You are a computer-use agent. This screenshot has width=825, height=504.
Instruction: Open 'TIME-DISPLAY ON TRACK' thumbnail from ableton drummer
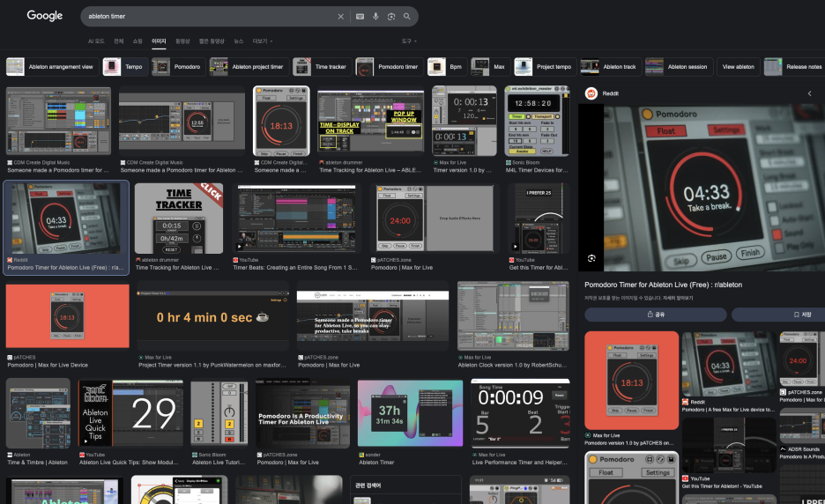click(x=371, y=122)
